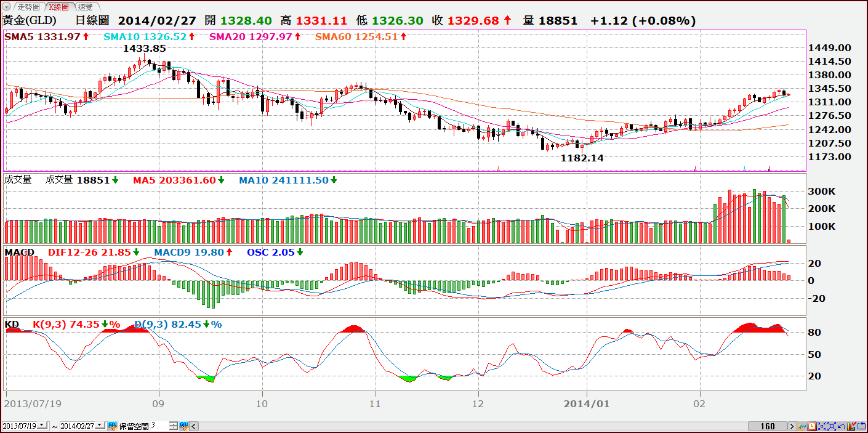Click the low price label 1182.14

click(x=582, y=158)
